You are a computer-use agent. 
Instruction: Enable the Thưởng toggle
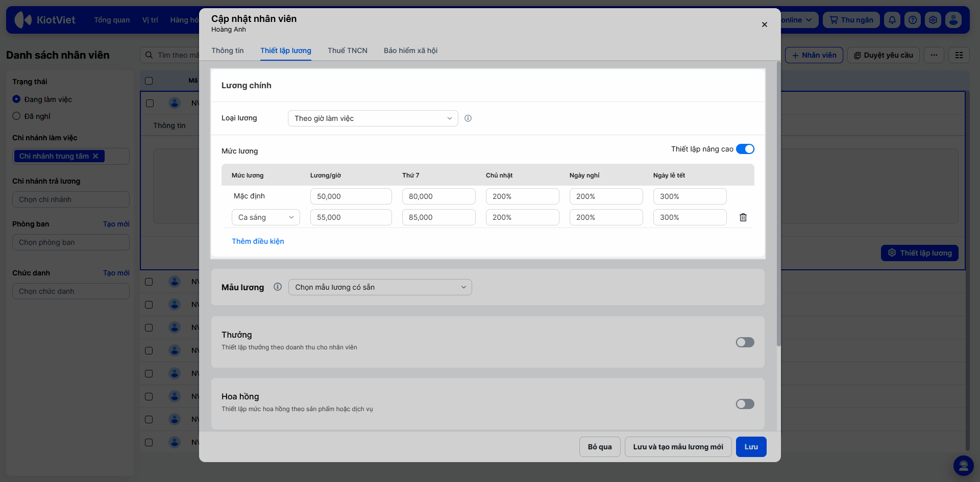click(x=745, y=342)
